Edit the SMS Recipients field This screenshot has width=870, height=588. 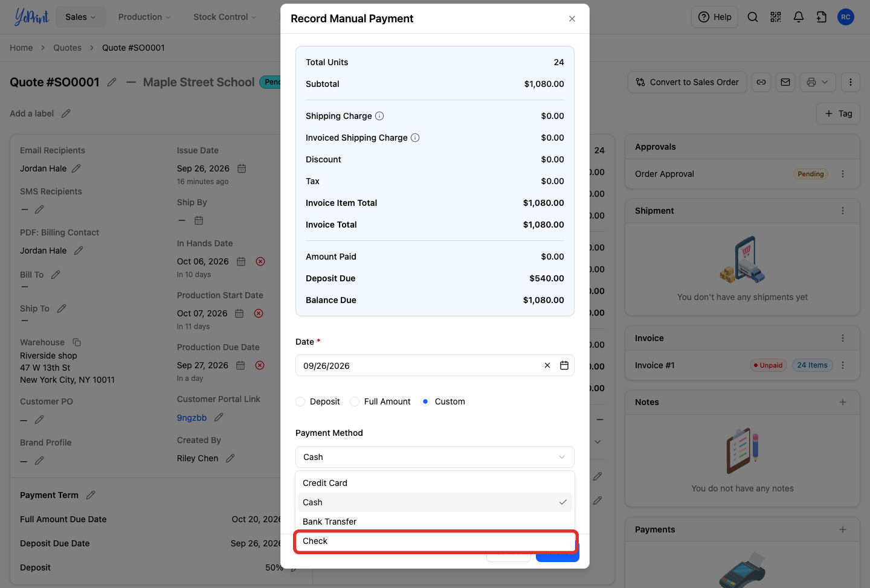(39, 209)
